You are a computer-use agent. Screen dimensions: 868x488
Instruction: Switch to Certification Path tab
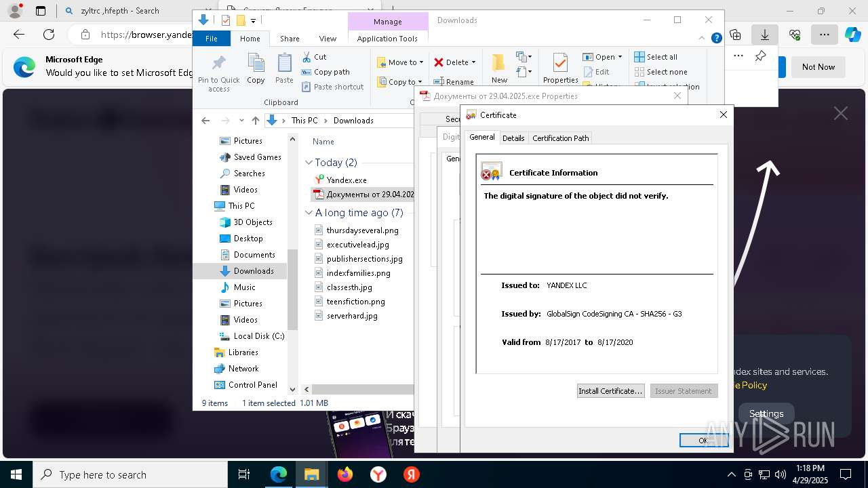coord(561,138)
